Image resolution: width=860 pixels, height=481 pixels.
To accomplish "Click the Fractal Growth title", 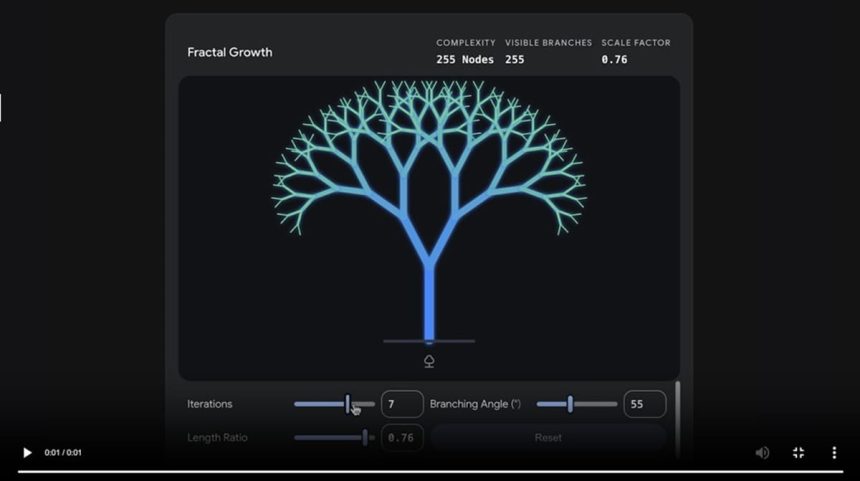I will [229, 52].
